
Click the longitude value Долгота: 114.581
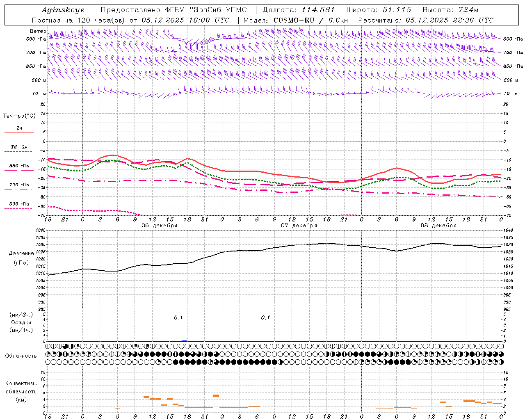299,10
